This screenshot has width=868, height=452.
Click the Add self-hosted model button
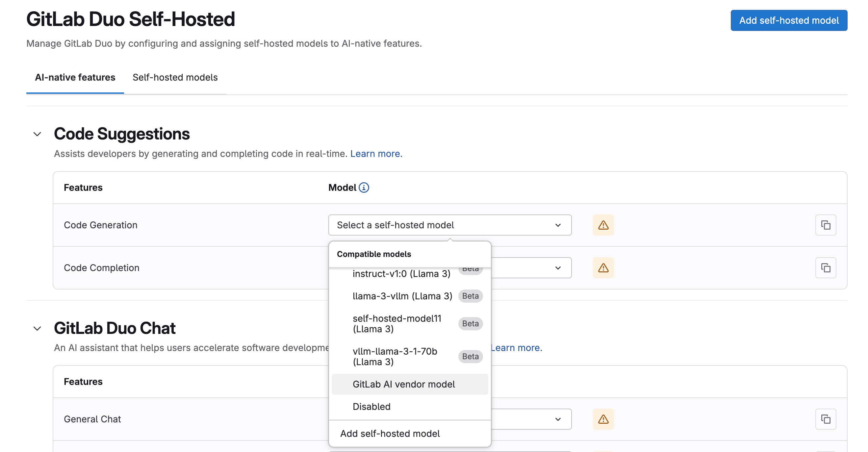point(788,20)
